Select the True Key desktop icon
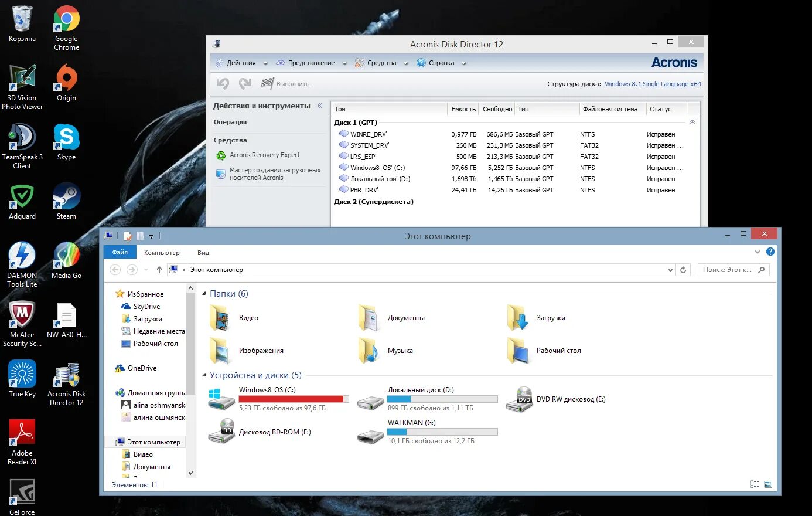Image resolution: width=812 pixels, height=516 pixels. pyautogui.click(x=22, y=379)
